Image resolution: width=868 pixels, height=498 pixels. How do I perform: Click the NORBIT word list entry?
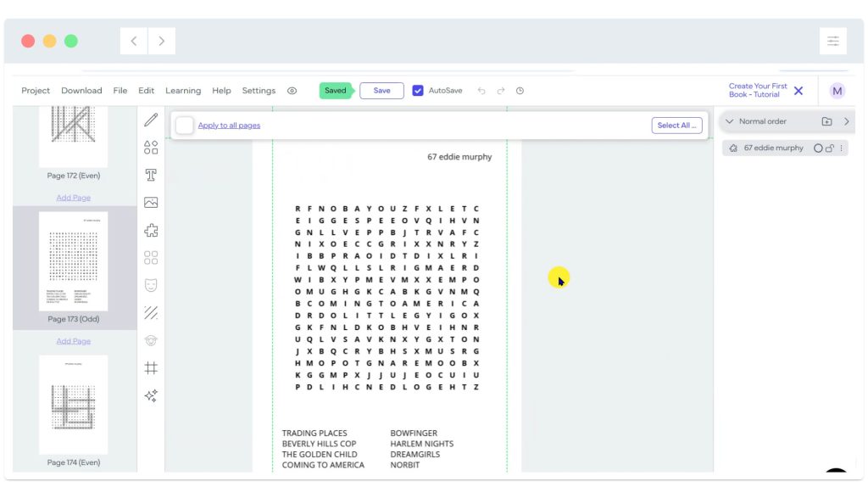point(404,465)
